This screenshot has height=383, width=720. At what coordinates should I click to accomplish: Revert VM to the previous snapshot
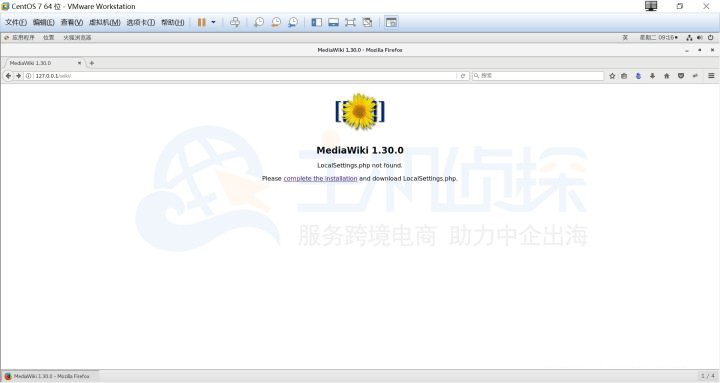tap(276, 22)
